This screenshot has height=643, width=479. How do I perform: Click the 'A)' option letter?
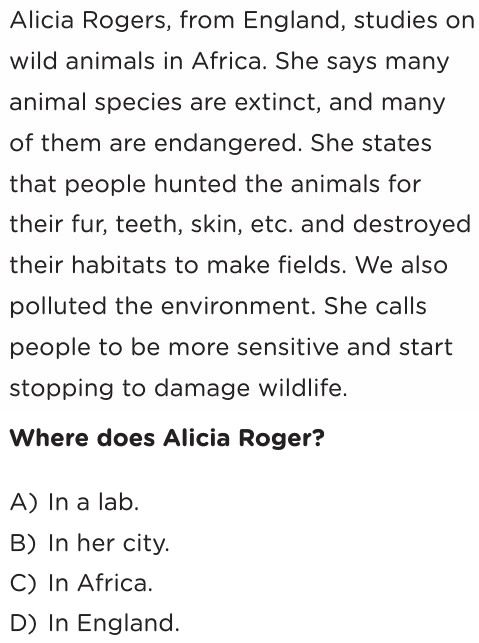(23, 502)
